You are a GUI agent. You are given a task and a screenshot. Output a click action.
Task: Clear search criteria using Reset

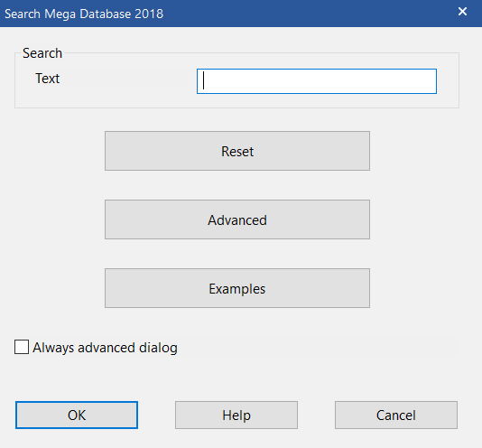point(237,151)
